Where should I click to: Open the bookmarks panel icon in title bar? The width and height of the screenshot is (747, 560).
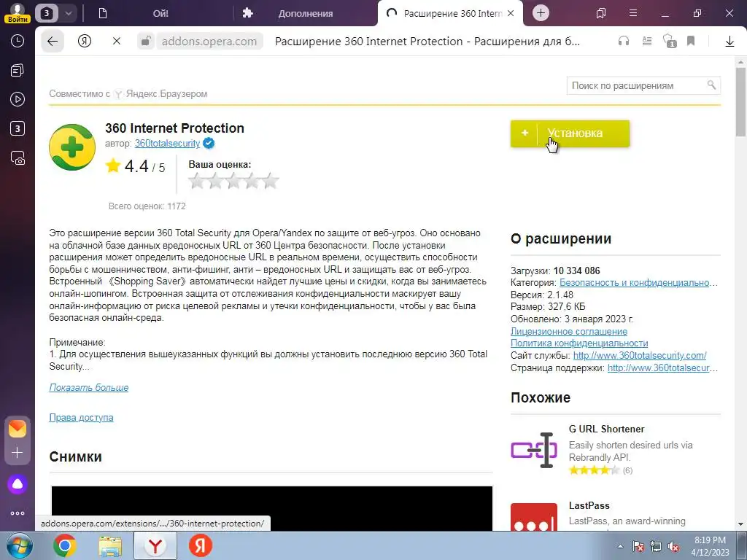[601, 13]
